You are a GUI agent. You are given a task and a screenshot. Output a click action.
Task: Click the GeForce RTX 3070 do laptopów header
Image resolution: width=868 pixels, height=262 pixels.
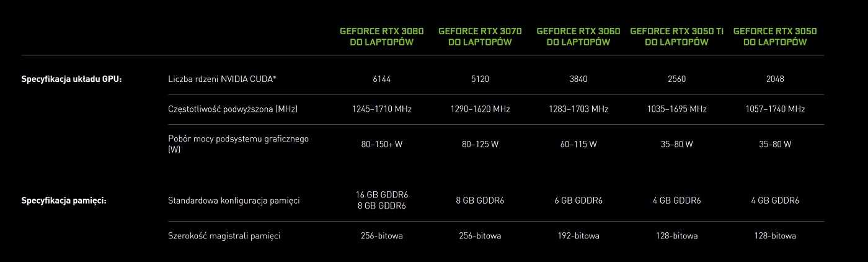[480, 37]
